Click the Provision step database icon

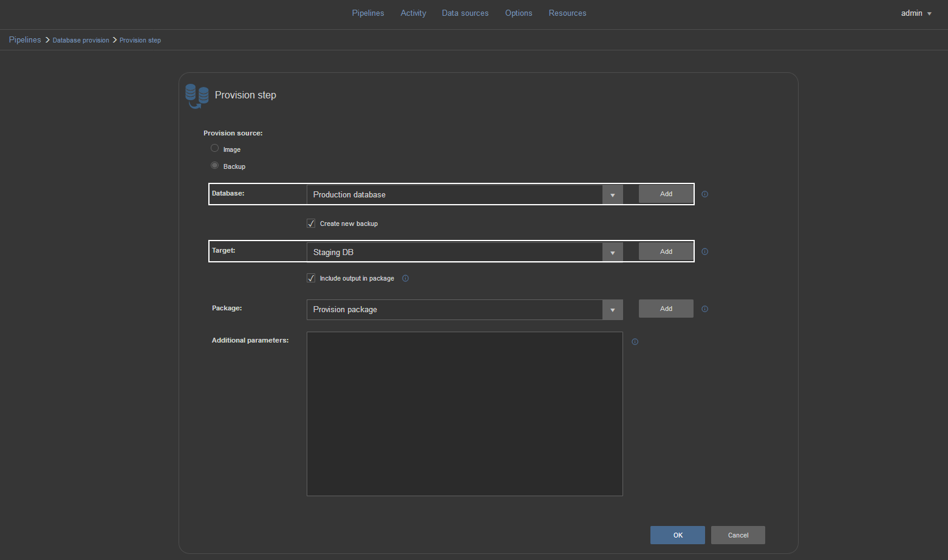pyautogui.click(x=197, y=96)
